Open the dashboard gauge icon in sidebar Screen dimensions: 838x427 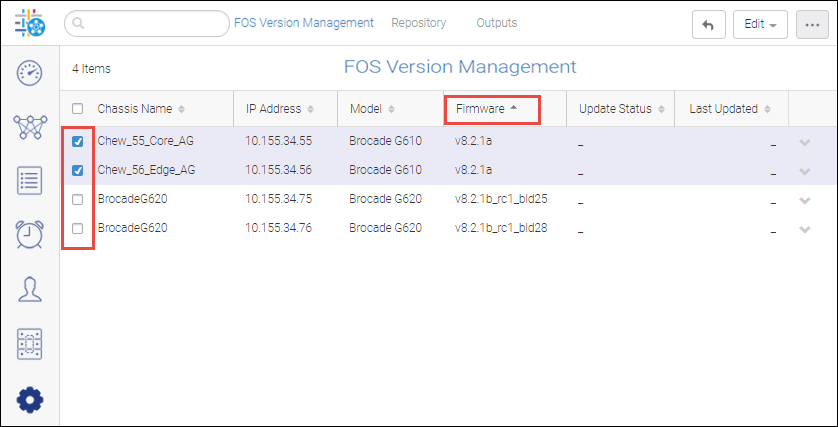coord(30,73)
